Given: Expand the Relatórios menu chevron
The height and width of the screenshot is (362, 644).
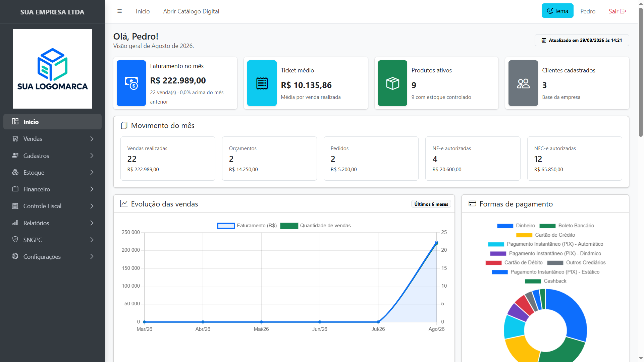Looking at the screenshot, I should coord(92,223).
